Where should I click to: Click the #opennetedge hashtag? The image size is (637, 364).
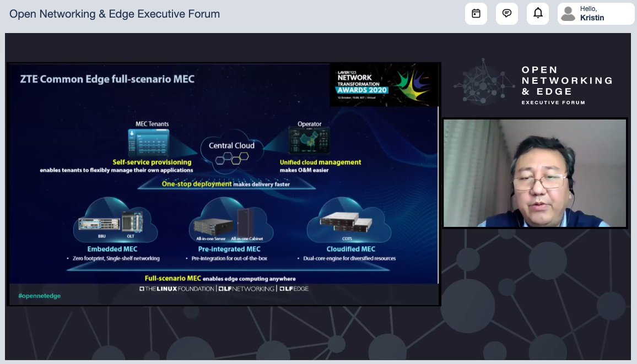point(40,296)
